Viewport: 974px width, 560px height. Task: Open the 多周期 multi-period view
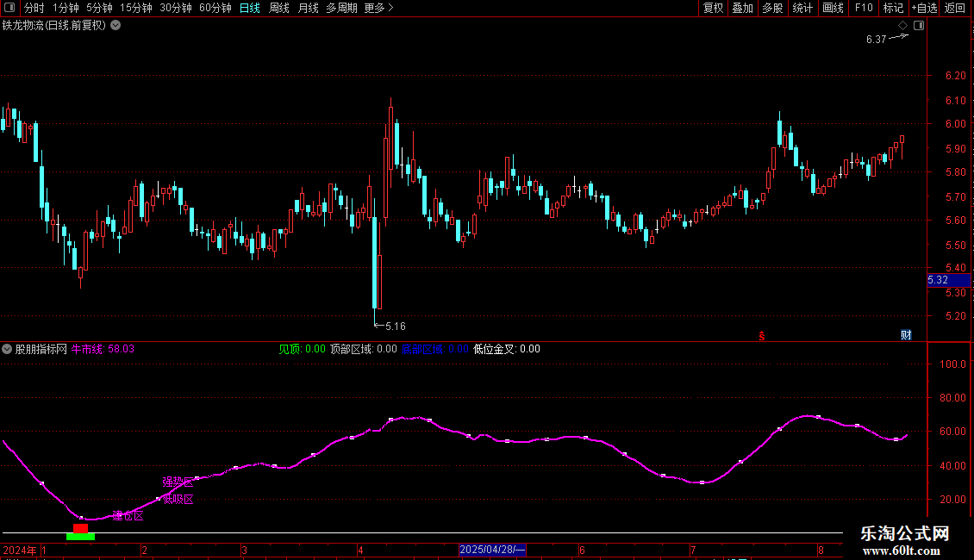[x=341, y=8]
